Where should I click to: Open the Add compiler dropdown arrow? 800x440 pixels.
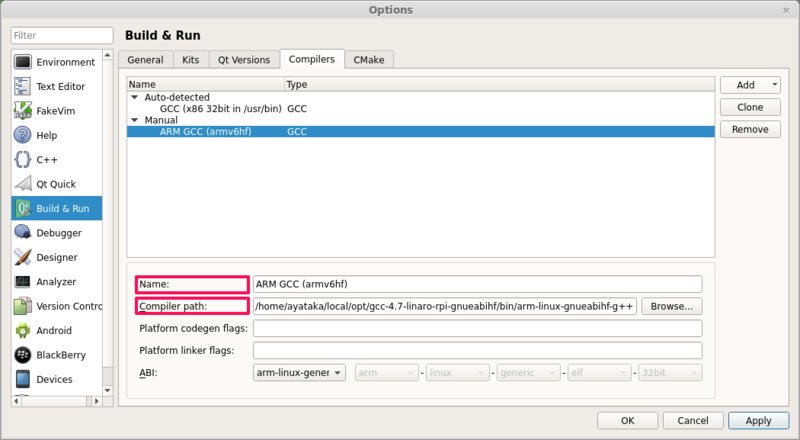click(x=774, y=85)
